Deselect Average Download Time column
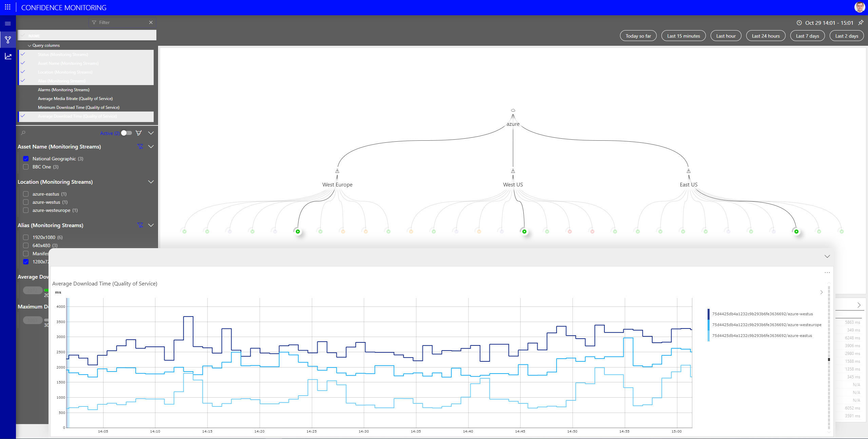Viewport: 868px width, 439px height. pyautogui.click(x=86, y=116)
